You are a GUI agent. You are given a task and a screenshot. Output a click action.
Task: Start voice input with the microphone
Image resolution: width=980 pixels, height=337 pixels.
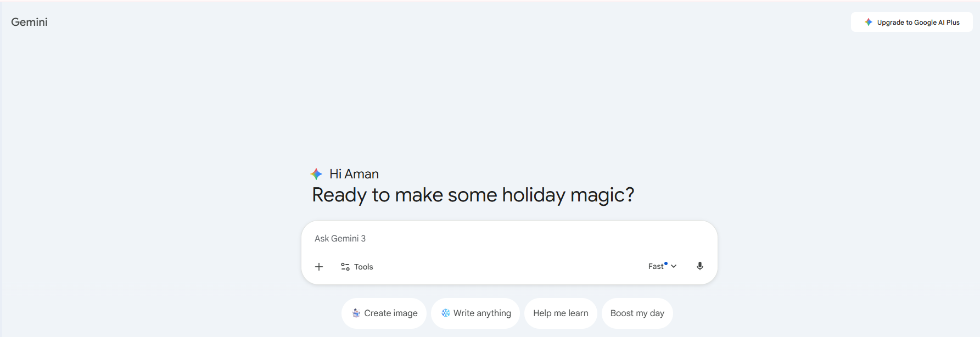(x=700, y=266)
